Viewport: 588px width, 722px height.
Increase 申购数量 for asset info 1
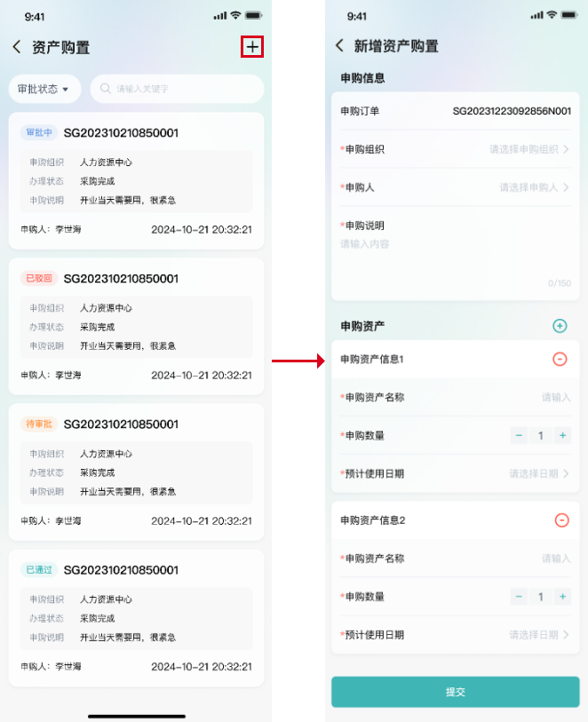point(562,435)
